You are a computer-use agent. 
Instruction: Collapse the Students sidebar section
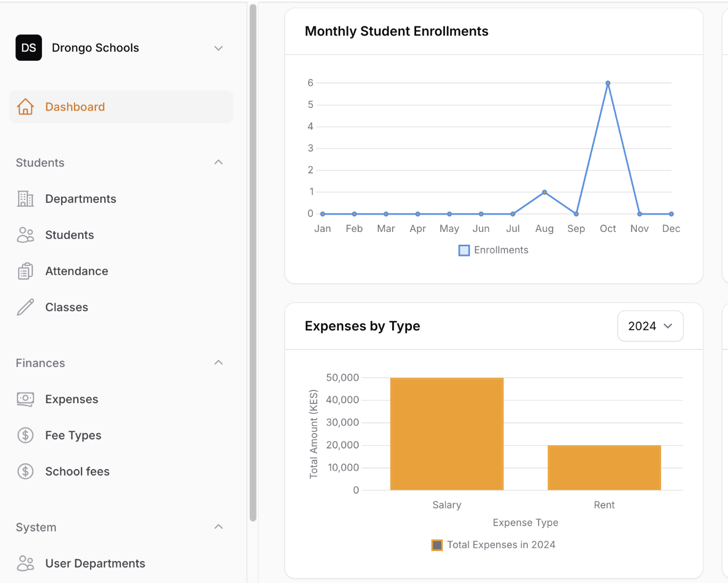pyautogui.click(x=218, y=162)
